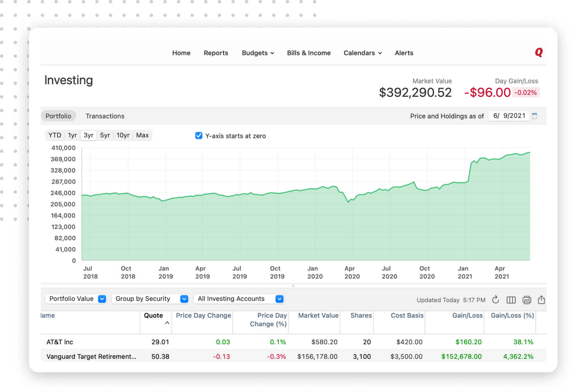Select the Vanguard Target Retirement row
Viewport: 574px width, 392px height.
(293, 356)
